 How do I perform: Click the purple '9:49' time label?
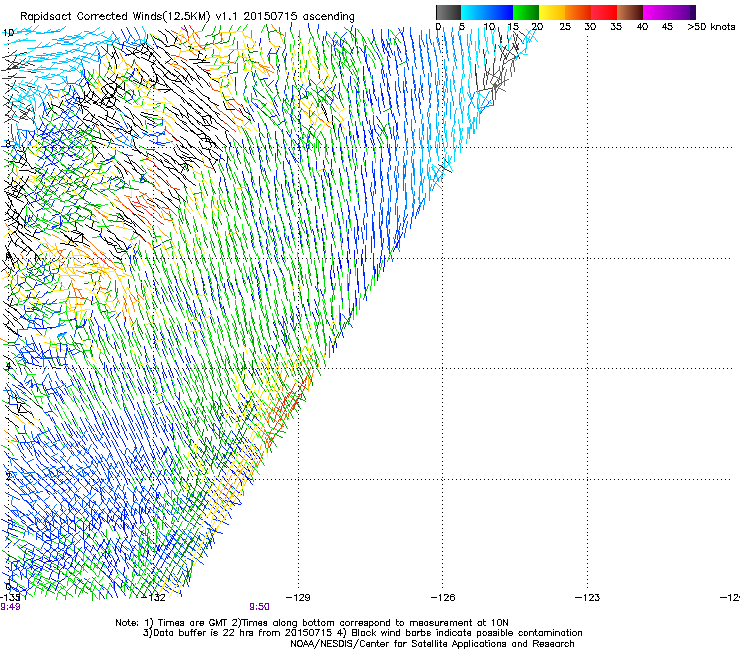pos(10,607)
